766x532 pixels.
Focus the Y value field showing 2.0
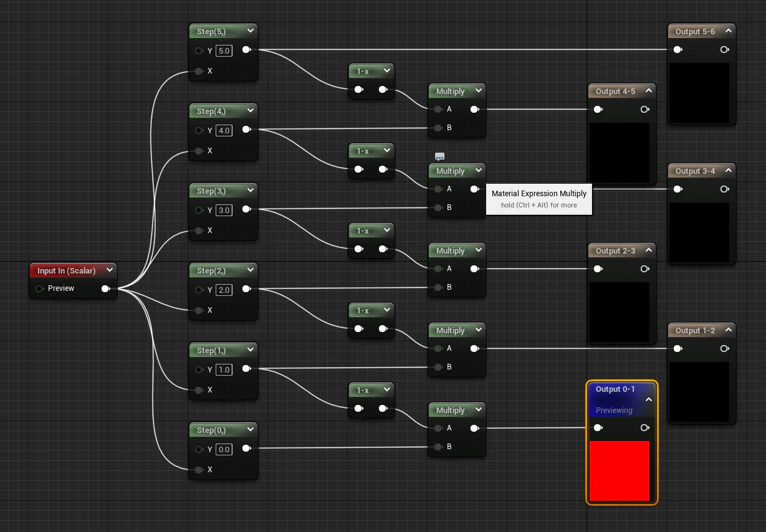(224, 290)
